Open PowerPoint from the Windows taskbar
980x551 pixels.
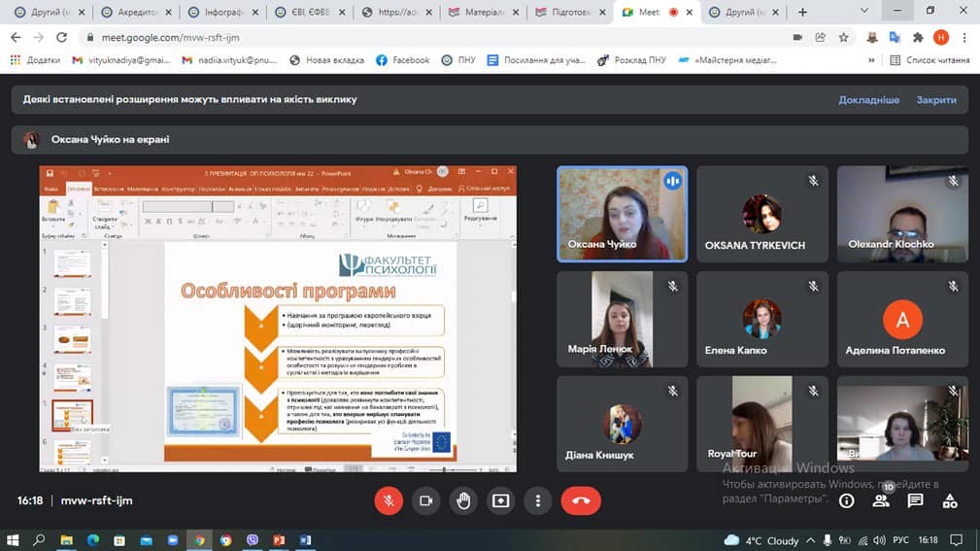point(278,539)
